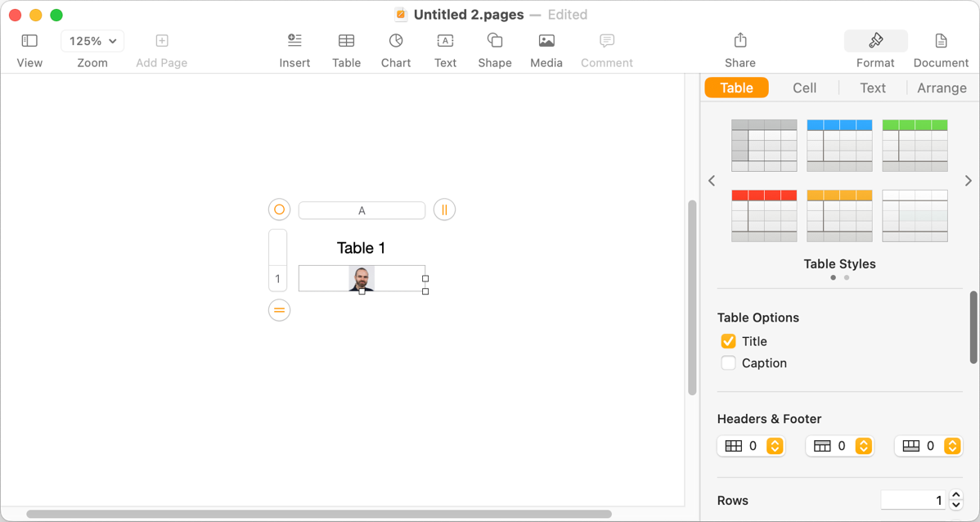
Task: Switch to the Arrange tab
Action: (941, 88)
